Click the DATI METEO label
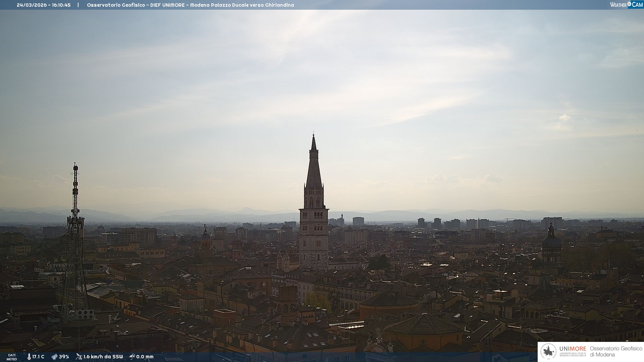The height and width of the screenshot is (362, 644). click(x=12, y=357)
